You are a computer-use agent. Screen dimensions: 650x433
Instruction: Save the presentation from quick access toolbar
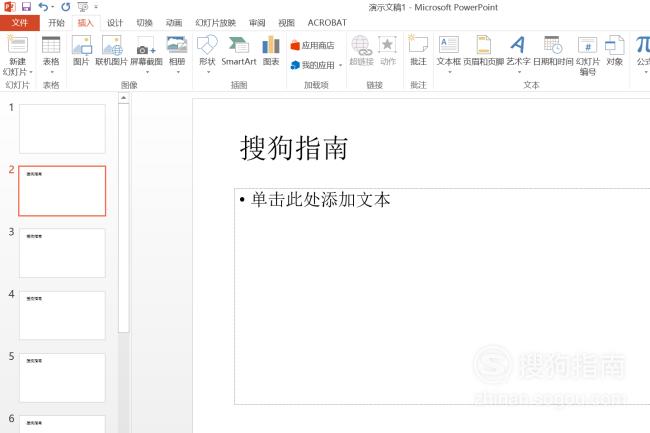27,7
